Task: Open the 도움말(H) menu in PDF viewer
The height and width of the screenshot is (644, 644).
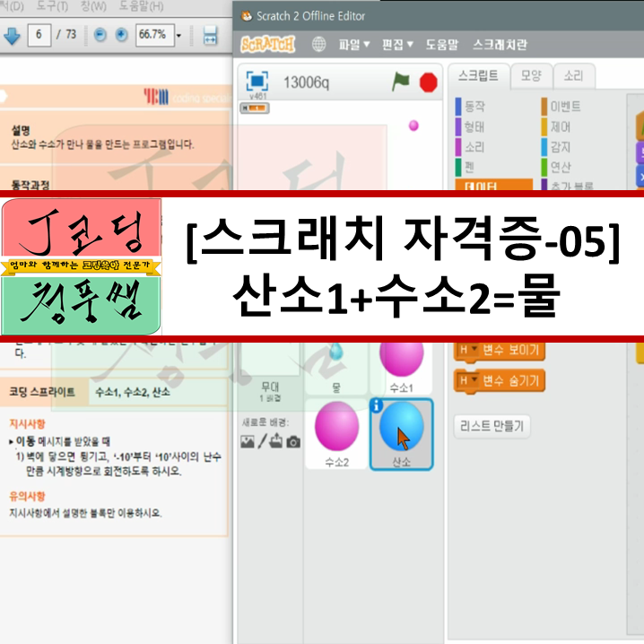Action: pyautogui.click(x=142, y=6)
